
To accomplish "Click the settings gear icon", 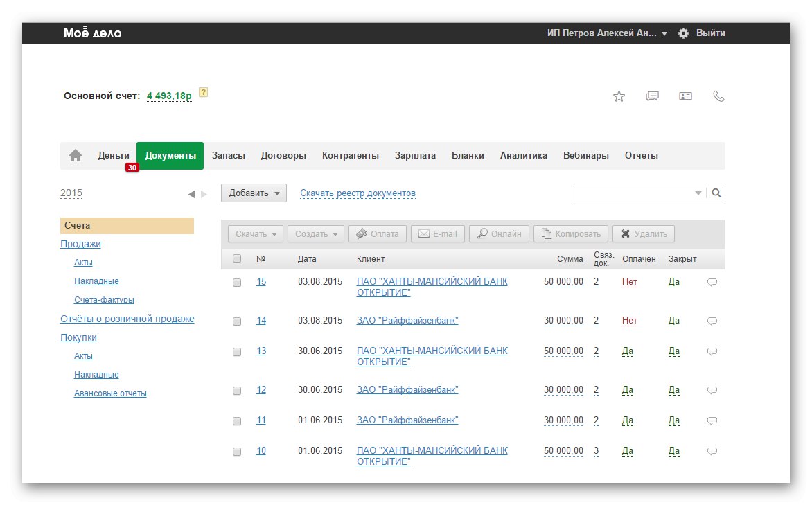I will coord(684,33).
